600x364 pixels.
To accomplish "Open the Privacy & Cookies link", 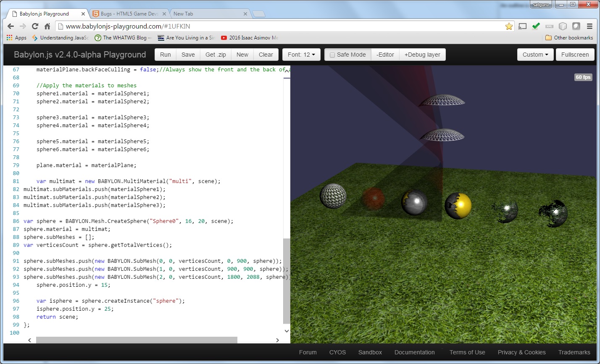I will [x=522, y=352].
